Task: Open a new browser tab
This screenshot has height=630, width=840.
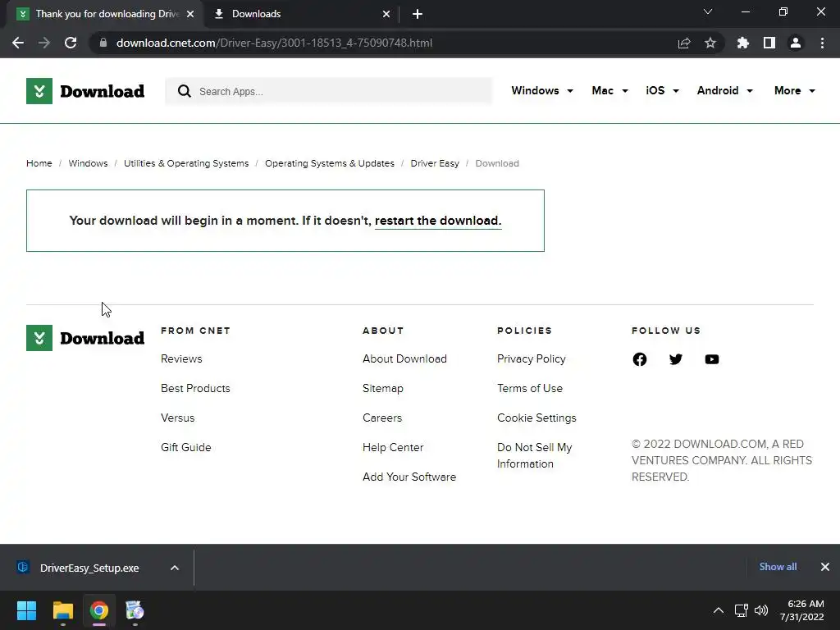Action: pyautogui.click(x=418, y=14)
